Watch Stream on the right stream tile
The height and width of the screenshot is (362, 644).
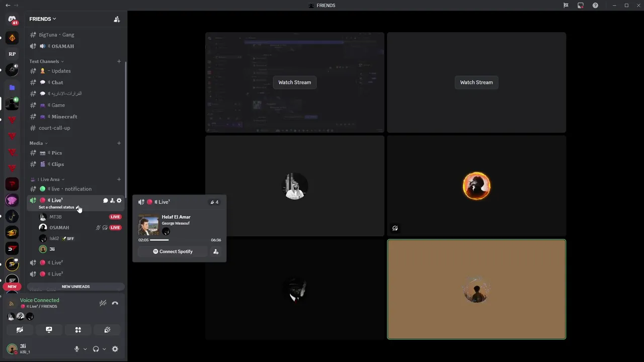coord(476,82)
